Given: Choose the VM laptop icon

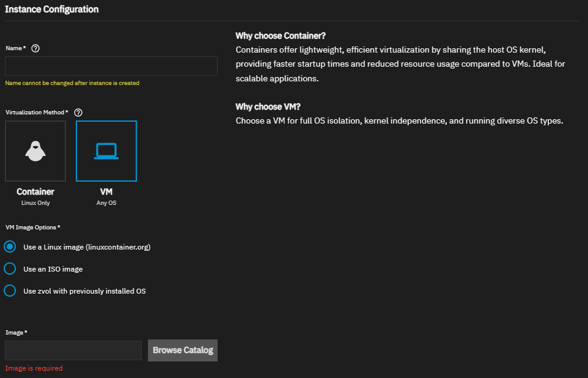Looking at the screenshot, I should coord(106,151).
